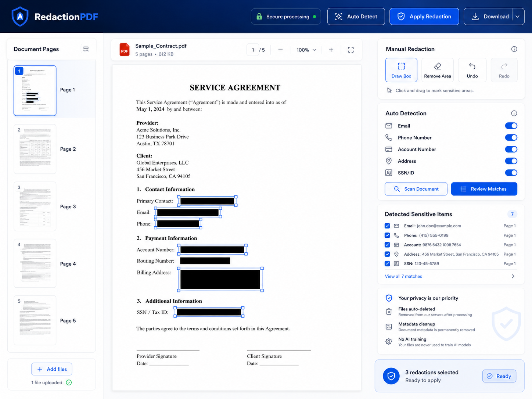Zoom in with the plus icon

click(331, 50)
